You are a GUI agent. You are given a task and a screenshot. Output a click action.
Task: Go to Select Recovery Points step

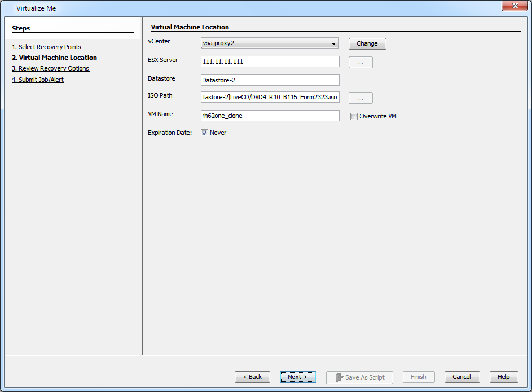pyautogui.click(x=46, y=47)
